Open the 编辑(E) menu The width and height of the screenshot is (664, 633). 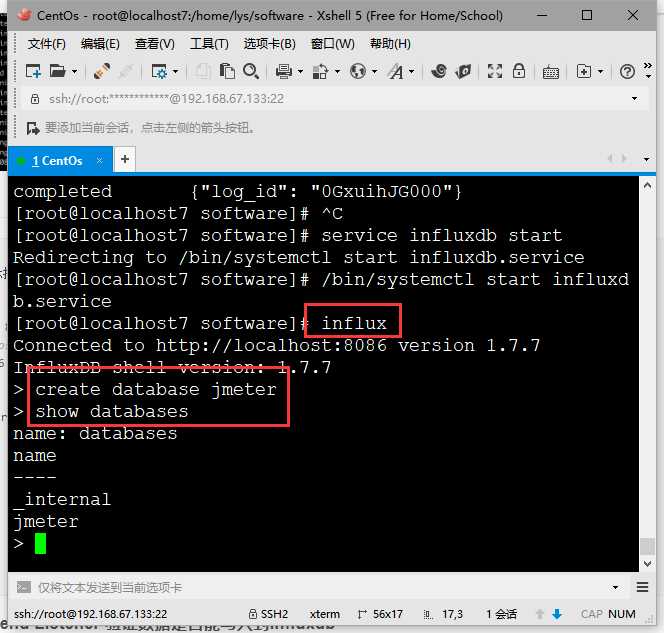click(x=100, y=44)
